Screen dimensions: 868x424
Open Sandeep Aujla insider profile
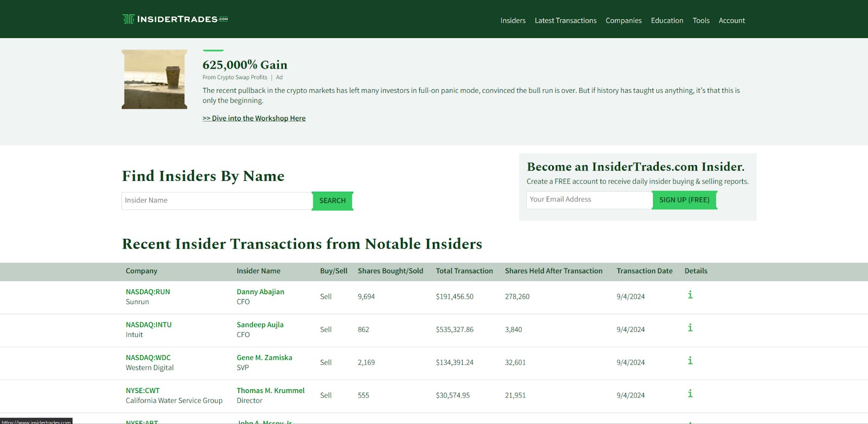coord(260,325)
